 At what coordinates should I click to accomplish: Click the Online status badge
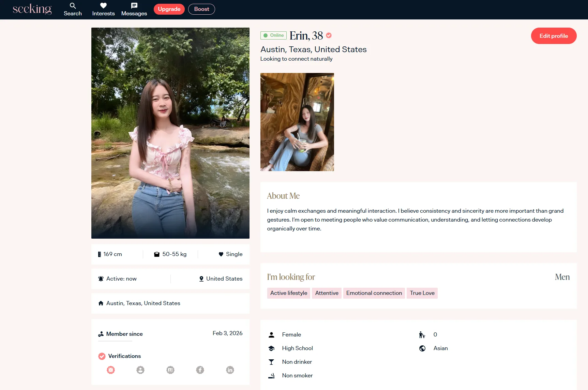(273, 35)
